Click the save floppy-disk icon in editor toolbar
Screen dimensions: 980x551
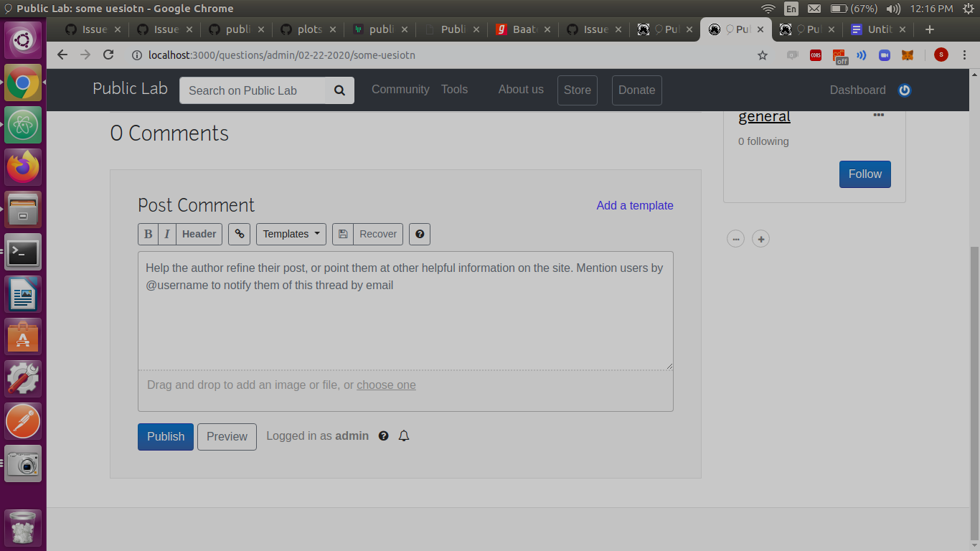coord(343,234)
